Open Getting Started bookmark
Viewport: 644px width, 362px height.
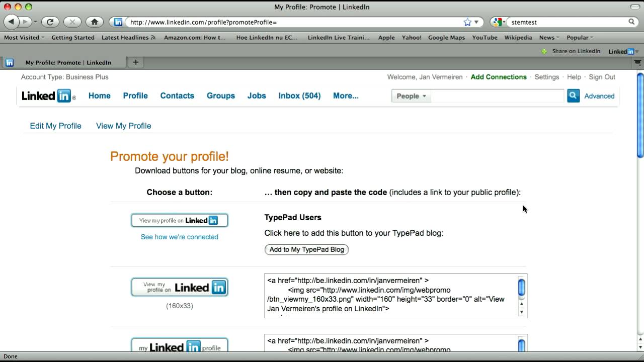[73, 37]
